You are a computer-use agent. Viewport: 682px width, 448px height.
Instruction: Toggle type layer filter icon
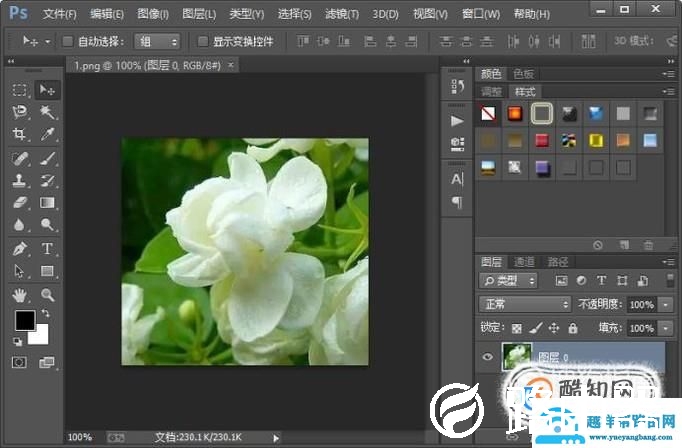[x=602, y=281]
